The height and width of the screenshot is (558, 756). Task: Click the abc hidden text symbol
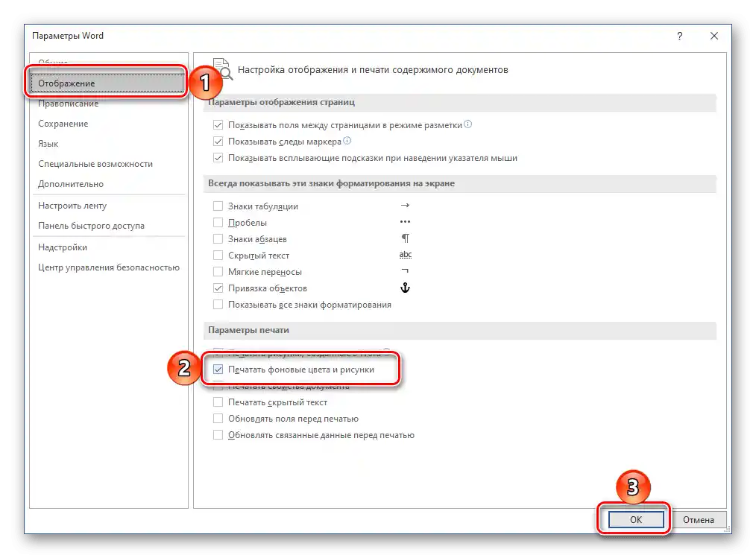click(406, 255)
